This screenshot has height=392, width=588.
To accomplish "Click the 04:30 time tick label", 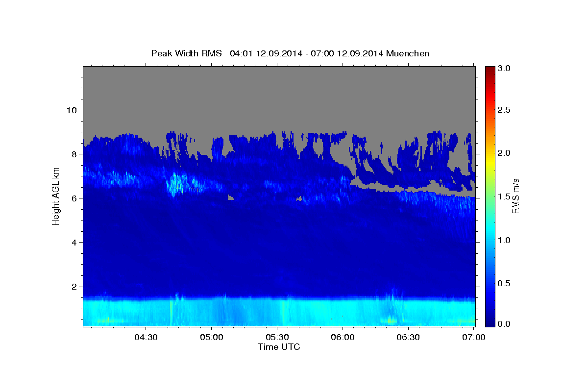I will click(x=146, y=337).
